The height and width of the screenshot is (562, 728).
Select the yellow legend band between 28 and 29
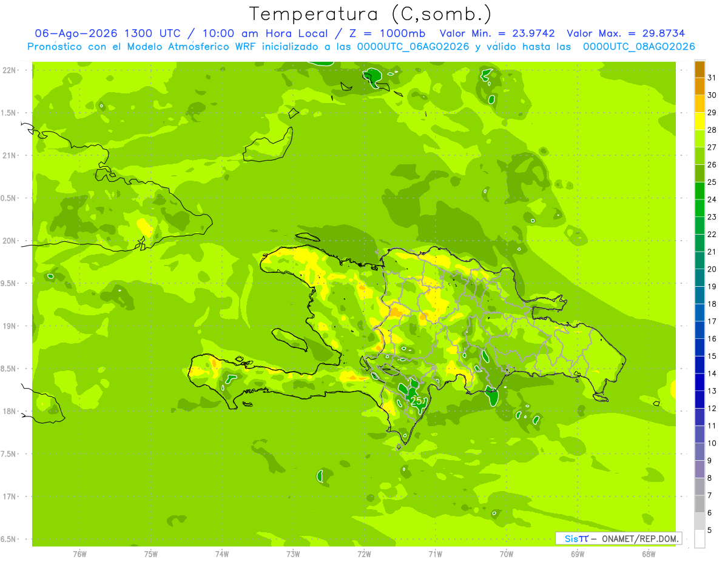(x=699, y=121)
